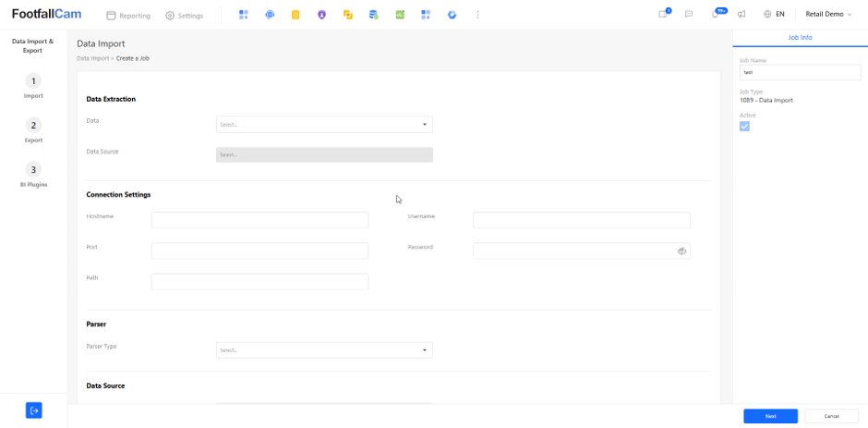Click the Path input field

point(259,281)
